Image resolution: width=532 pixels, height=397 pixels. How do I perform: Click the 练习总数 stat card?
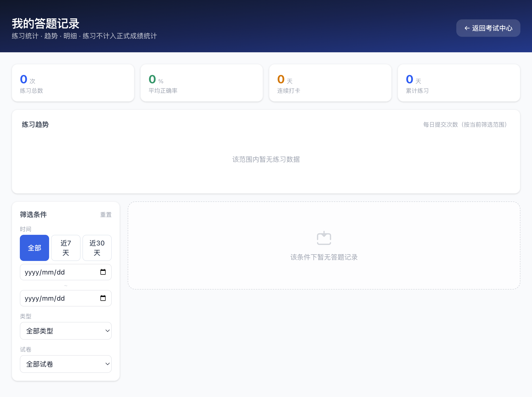[x=73, y=83]
